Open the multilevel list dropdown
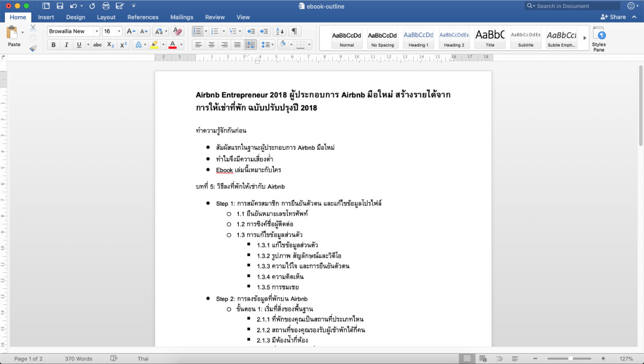 (239, 31)
